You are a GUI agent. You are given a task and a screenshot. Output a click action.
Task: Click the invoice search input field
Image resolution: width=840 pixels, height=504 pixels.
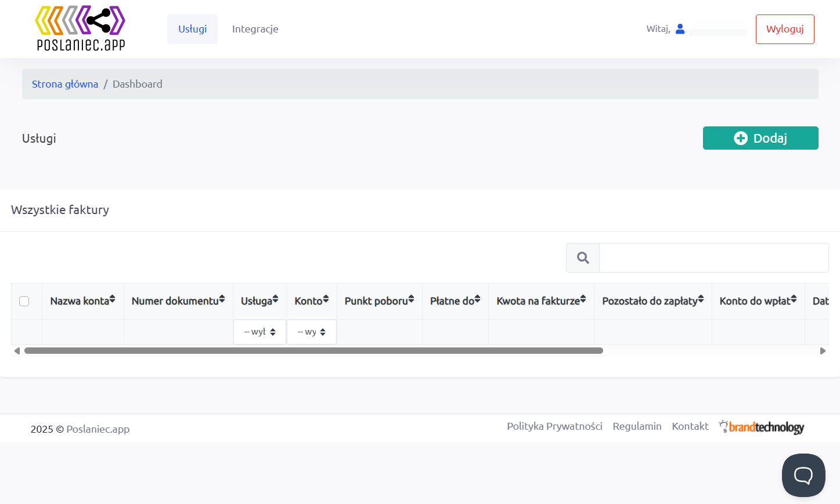(714, 258)
